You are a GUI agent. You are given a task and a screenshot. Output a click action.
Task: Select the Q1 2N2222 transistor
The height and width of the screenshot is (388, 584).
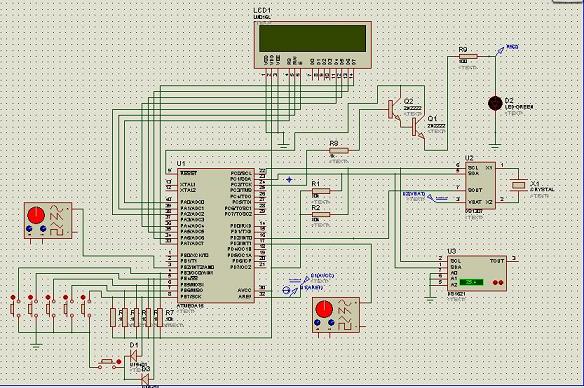tap(417, 128)
